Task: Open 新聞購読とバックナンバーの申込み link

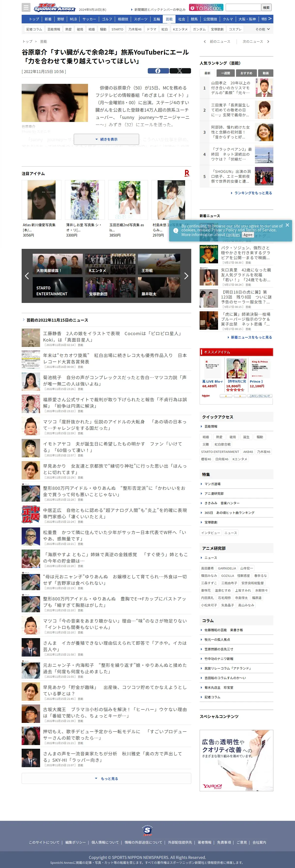Action: [x=158, y=9]
